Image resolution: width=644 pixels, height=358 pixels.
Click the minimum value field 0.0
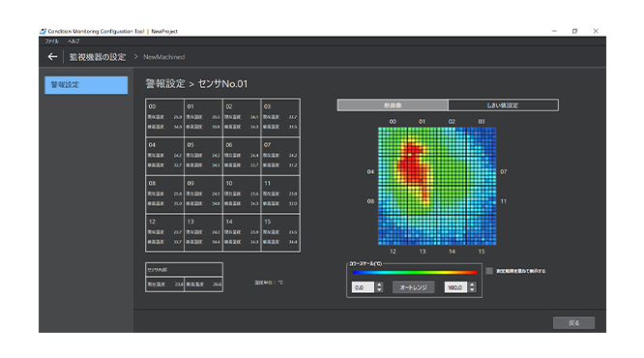(363, 287)
